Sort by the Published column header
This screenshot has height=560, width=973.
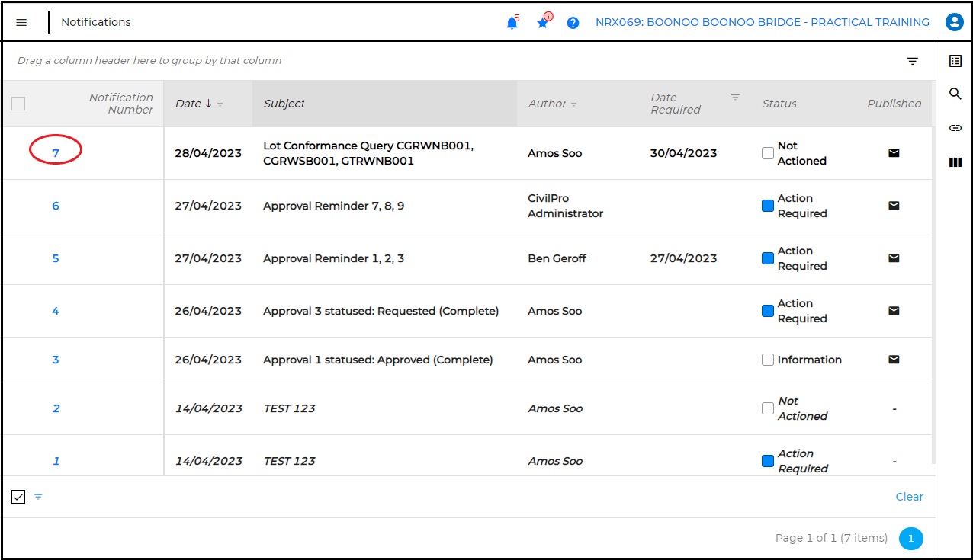point(894,104)
